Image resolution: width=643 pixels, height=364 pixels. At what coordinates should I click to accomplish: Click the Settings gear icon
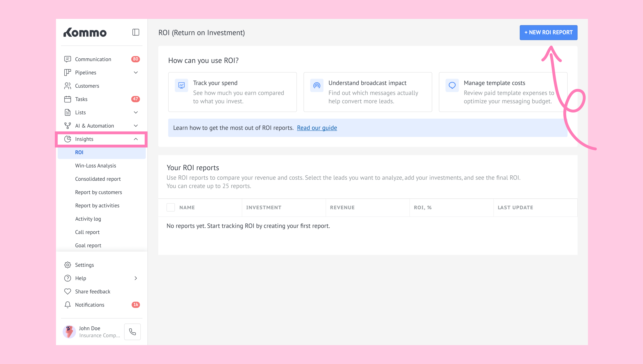tap(68, 265)
